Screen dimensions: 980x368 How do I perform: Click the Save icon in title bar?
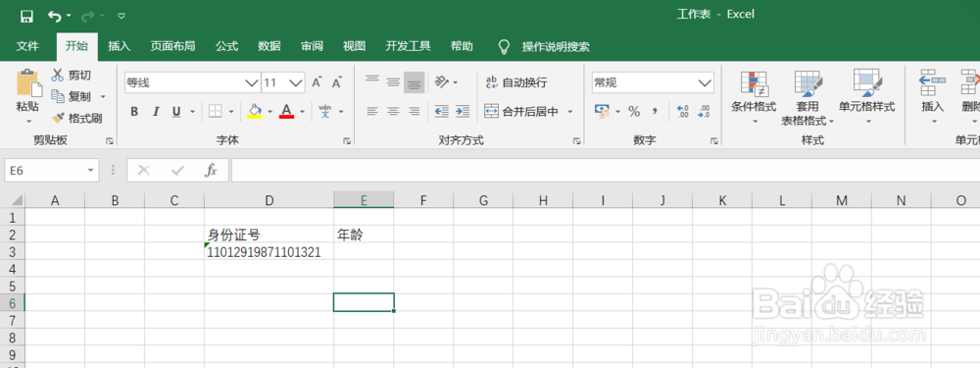[26, 16]
